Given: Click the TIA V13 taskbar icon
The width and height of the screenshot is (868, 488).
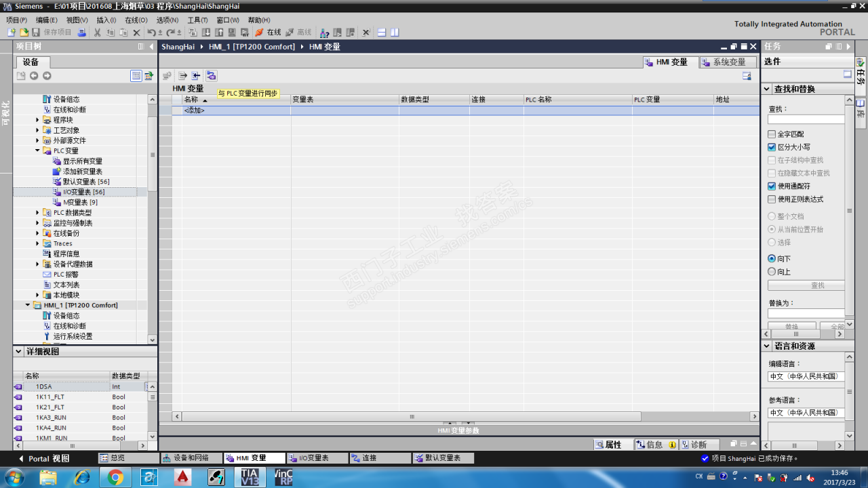Looking at the screenshot, I should (250, 477).
